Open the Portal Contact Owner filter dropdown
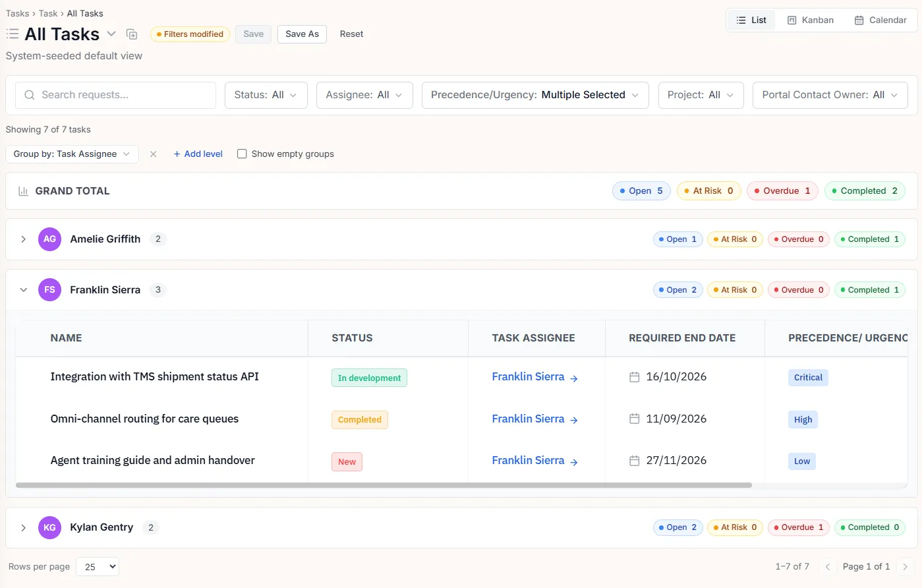 tap(830, 95)
